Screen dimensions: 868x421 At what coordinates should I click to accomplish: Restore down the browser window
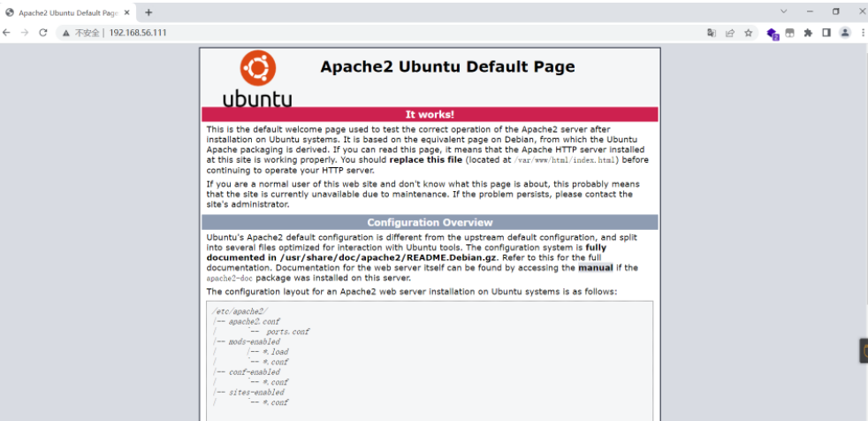coord(836,11)
